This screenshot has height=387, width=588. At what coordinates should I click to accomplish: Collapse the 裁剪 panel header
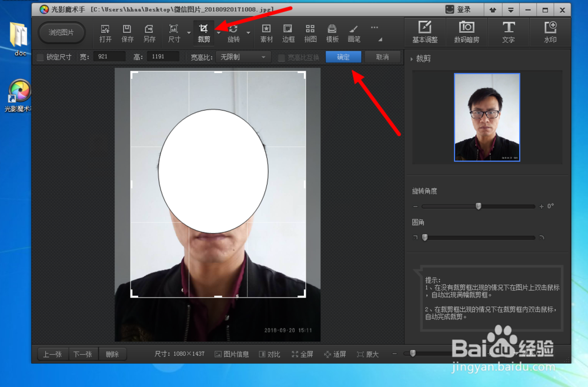tap(421, 58)
